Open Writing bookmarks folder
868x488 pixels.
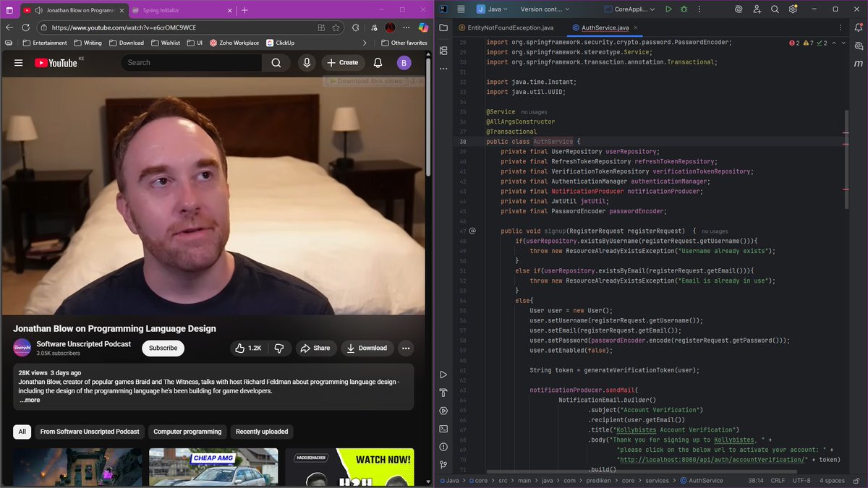pos(88,43)
